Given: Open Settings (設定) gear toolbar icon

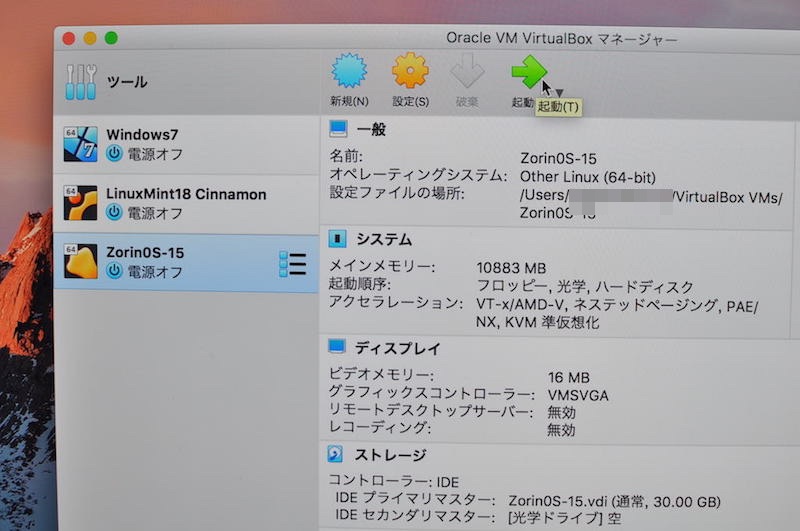Looking at the screenshot, I should tap(410, 71).
